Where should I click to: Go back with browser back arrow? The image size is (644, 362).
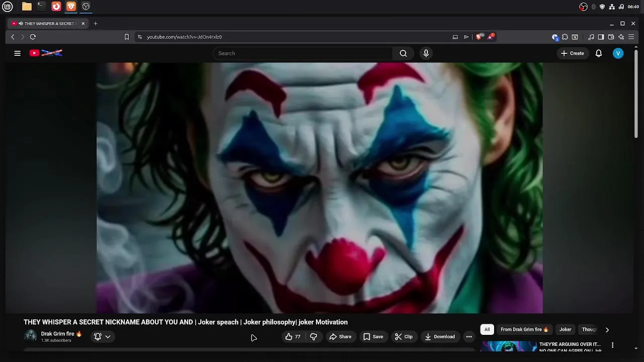13,37
